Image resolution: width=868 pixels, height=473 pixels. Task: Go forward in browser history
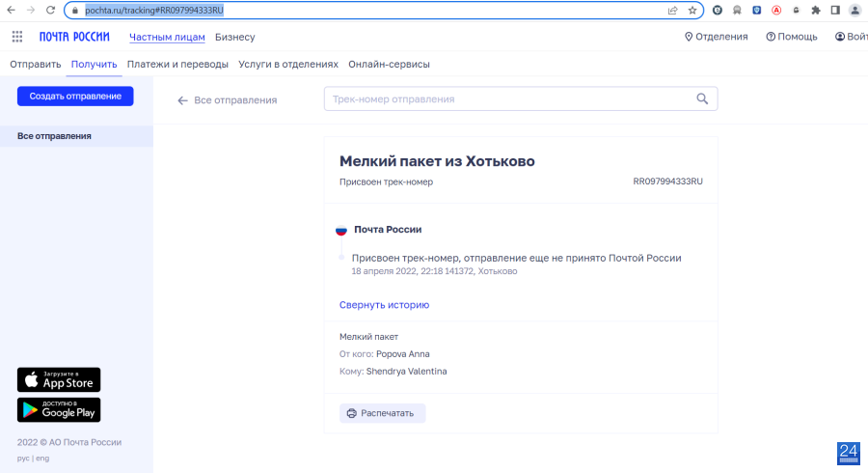pos(31,10)
